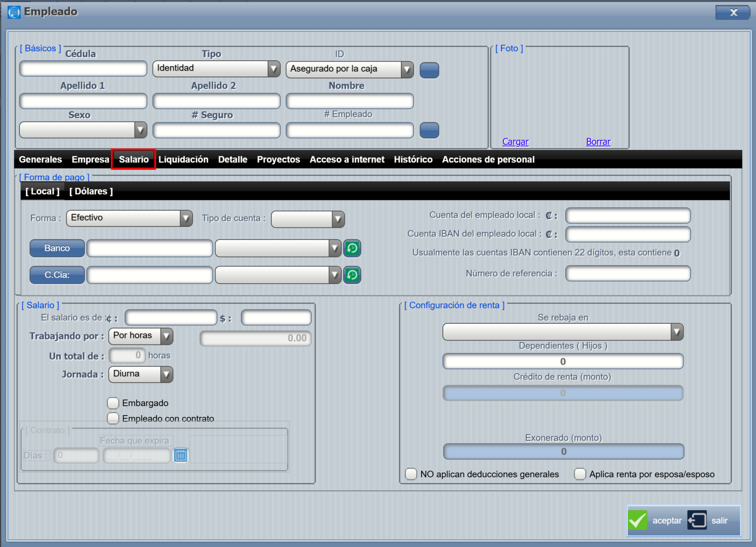
Task: Expand the ID dropdown Asegurado por la caja
Action: (x=350, y=69)
